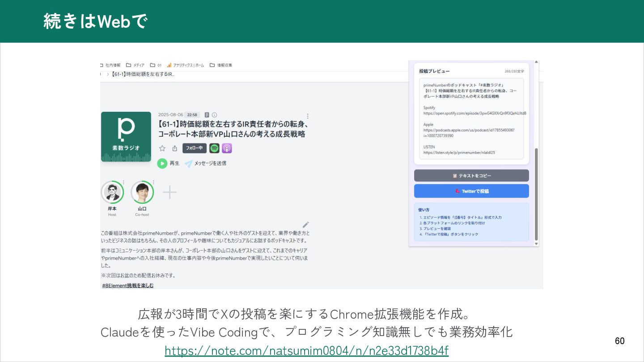Click the 投稿プレビュー heading
The height and width of the screenshot is (362, 644).
pyautogui.click(x=434, y=71)
